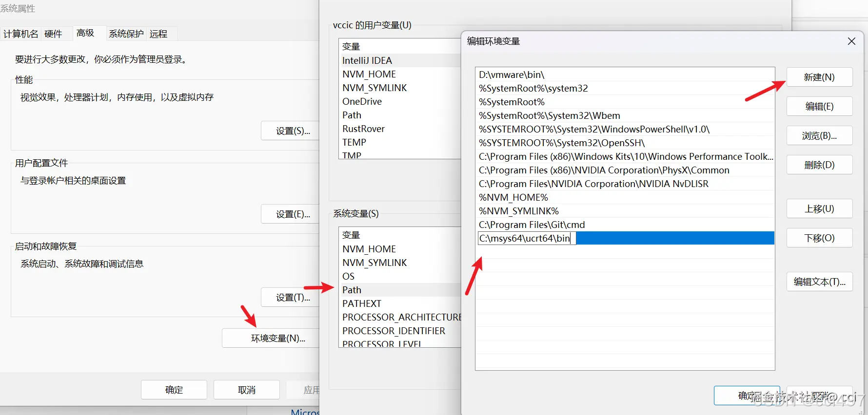Click the C:\msys64\ucrt64\bin input field
The image size is (868, 415).
527,238
